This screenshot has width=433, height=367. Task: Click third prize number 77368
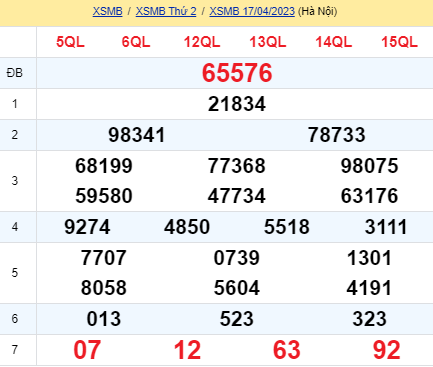tap(237, 166)
